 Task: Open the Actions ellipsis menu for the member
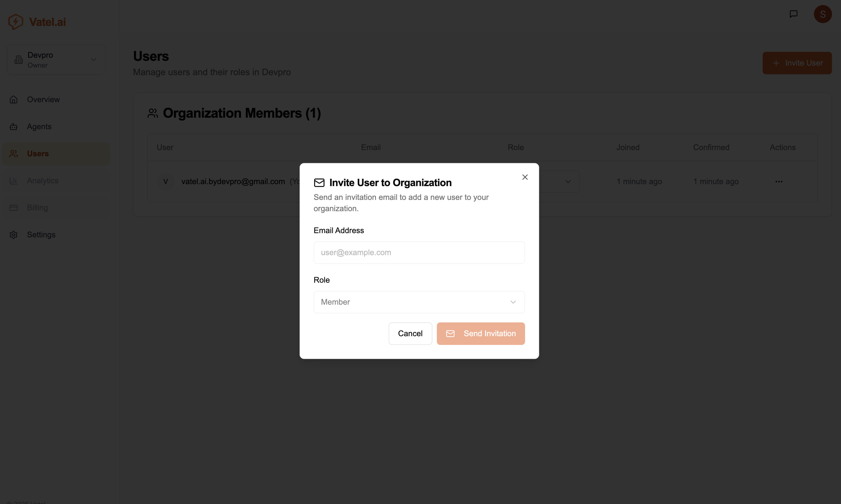tap(779, 181)
